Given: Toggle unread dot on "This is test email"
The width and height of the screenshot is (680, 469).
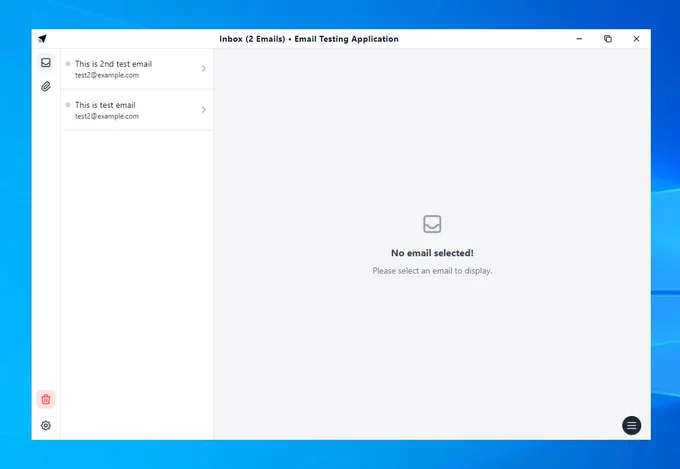Looking at the screenshot, I should [x=68, y=105].
